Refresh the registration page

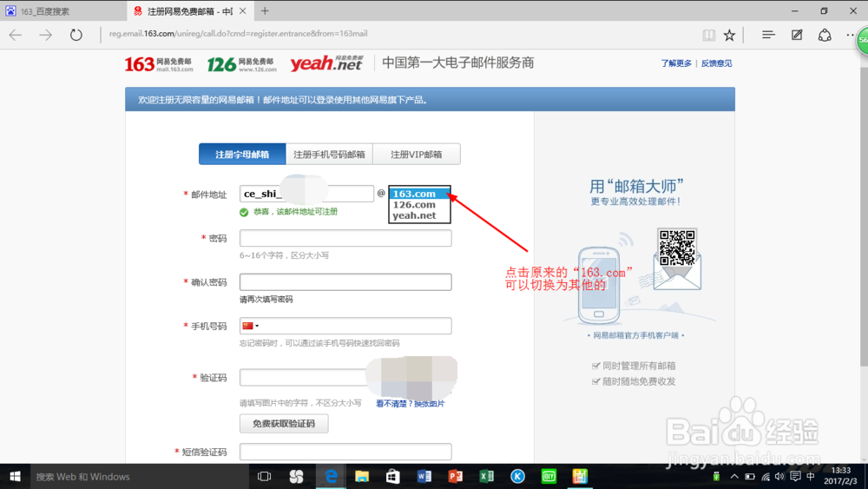[x=76, y=35]
